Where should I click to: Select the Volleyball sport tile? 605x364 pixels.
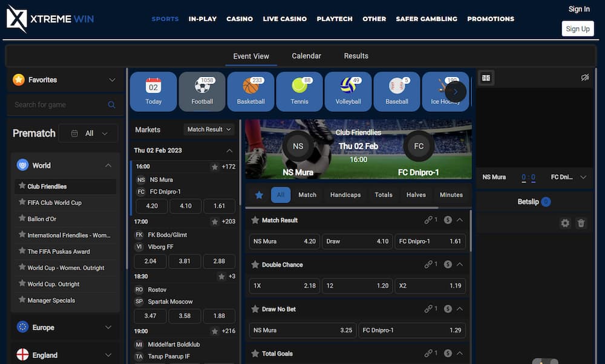(348, 91)
